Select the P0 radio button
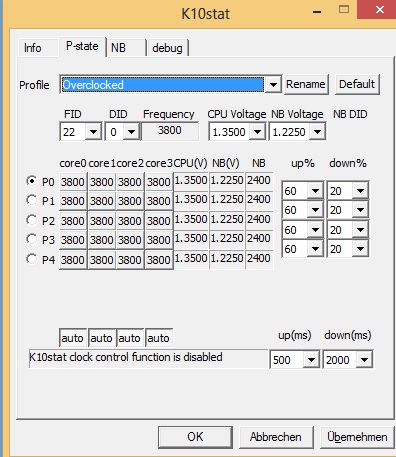This screenshot has height=457, width=396. [x=31, y=181]
